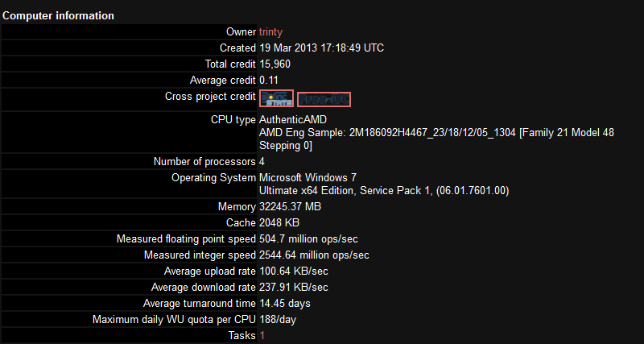Click the Average credit value 0.11

click(269, 80)
